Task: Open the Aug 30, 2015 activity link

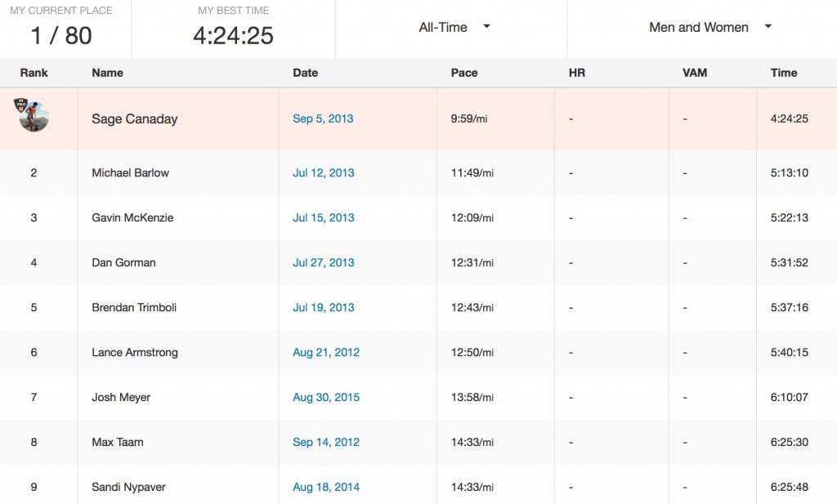Action: click(325, 398)
